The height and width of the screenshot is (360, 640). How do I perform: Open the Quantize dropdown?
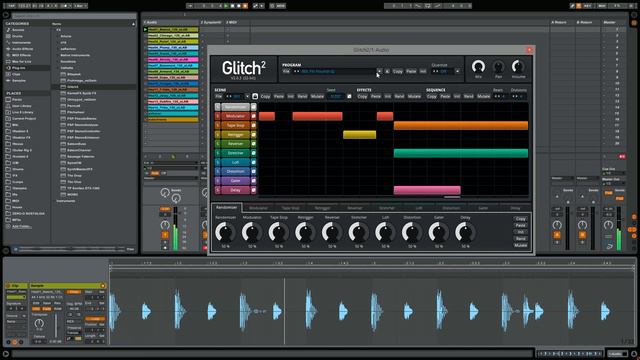457,71
